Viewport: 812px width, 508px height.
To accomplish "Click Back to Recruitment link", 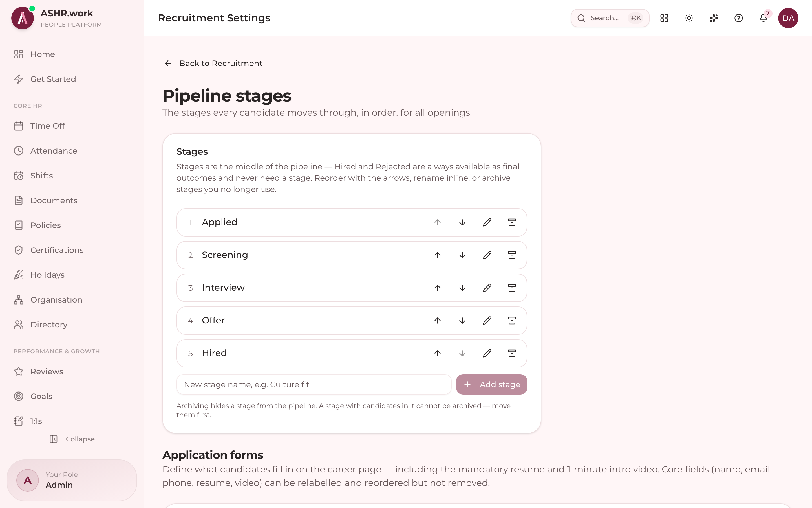I will [213, 63].
